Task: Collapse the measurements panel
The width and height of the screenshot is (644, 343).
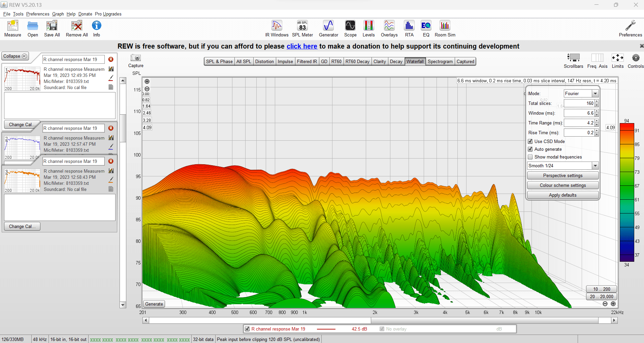Action: (x=15, y=56)
